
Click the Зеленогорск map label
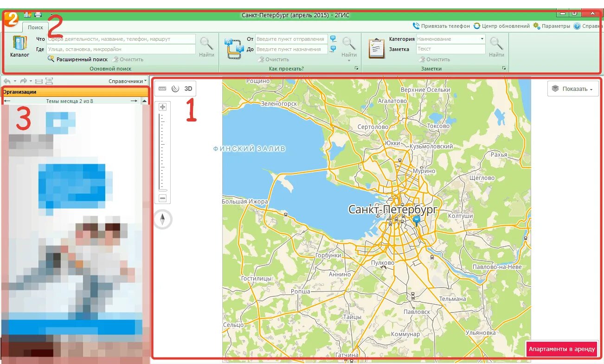278,104
